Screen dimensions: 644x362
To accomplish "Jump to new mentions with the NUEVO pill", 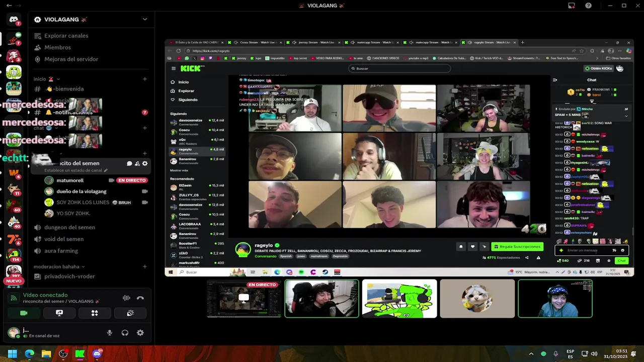I will point(14,281).
